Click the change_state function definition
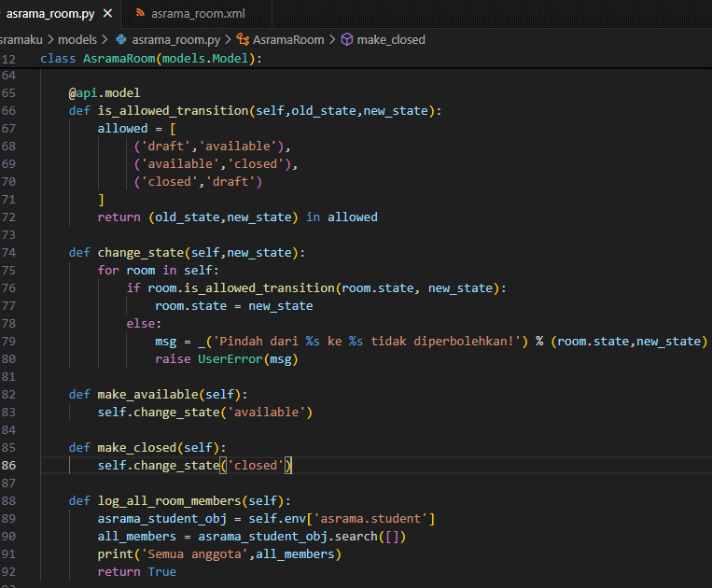The width and height of the screenshot is (712, 588). pyautogui.click(x=187, y=252)
